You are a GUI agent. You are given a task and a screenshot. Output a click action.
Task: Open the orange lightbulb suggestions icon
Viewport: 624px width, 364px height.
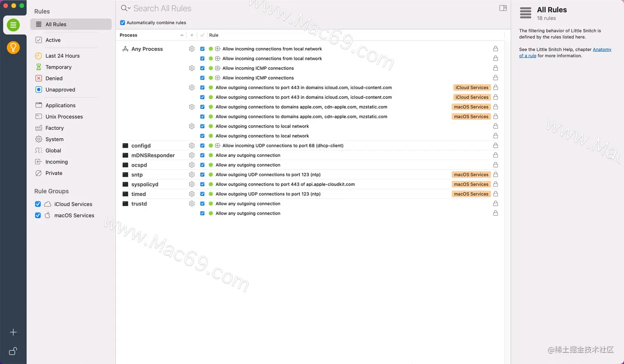pos(13,47)
